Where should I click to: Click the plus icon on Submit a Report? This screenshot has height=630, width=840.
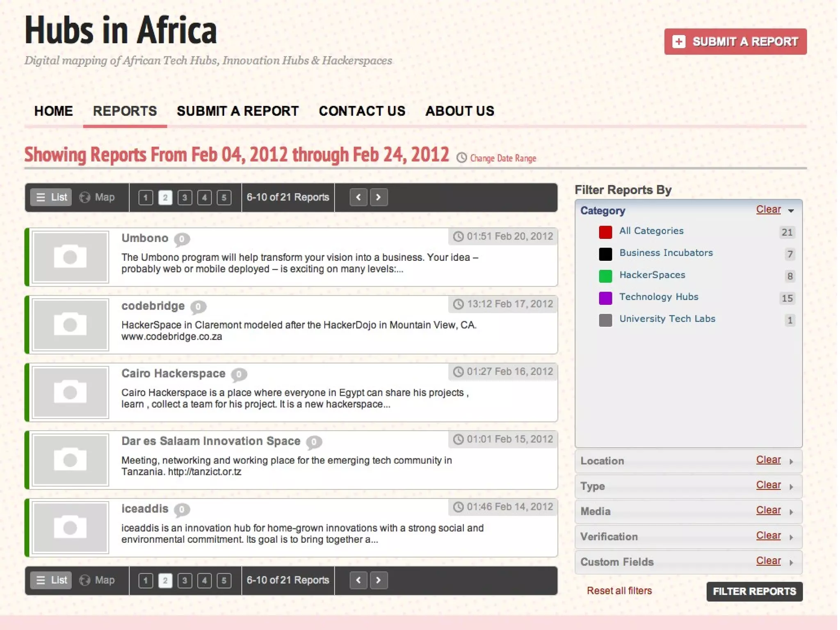click(679, 41)
